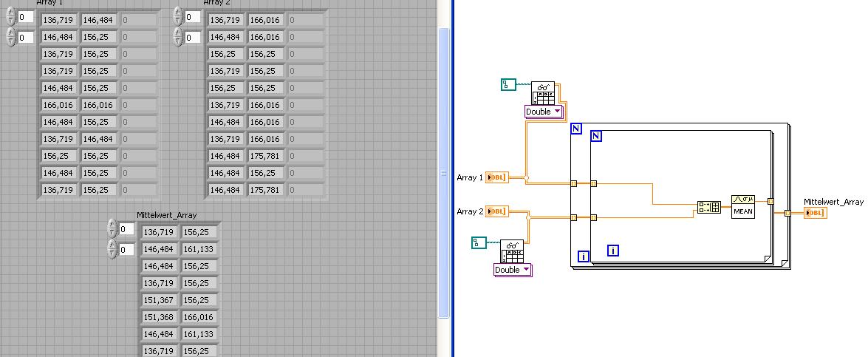Image resolution: width=868 pixels, height=357 pixels.
Task: Click the upper Read From Spreadsheet File node
Action: click(x=542, y=93)
